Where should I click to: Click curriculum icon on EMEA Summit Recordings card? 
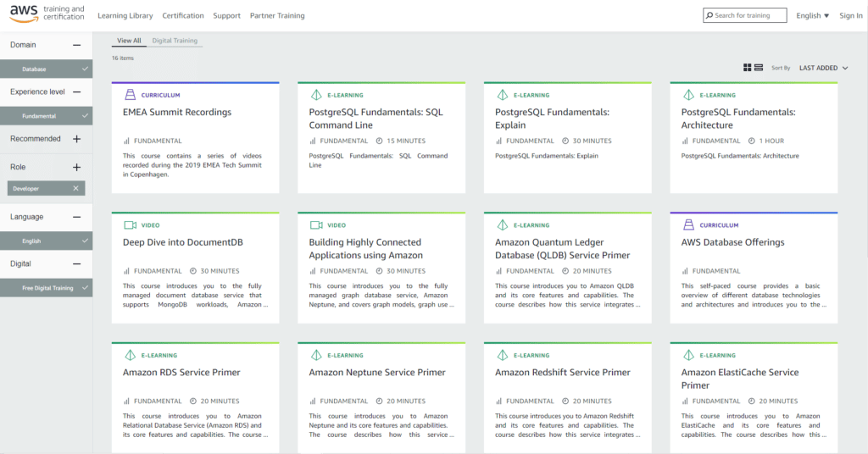click(130, 95)
